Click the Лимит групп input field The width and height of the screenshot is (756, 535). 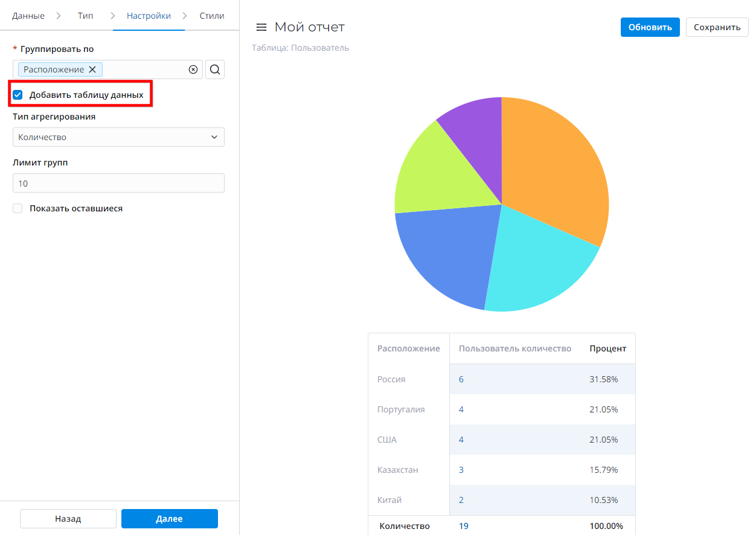(x=118, y=183)
